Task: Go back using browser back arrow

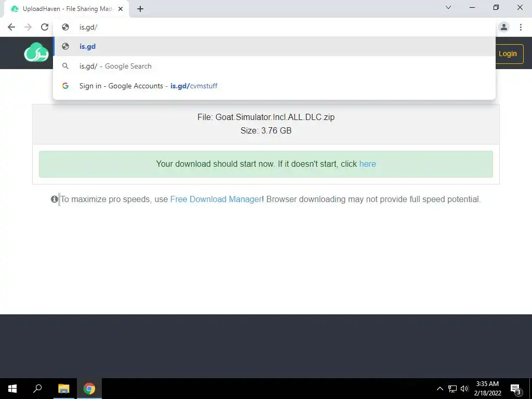Action: click(11, 27)
